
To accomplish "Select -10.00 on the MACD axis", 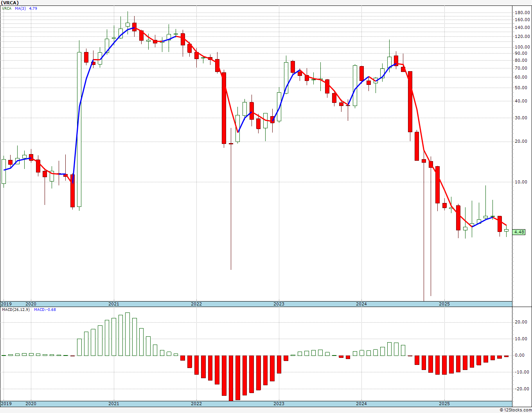I will pos(523,372).
